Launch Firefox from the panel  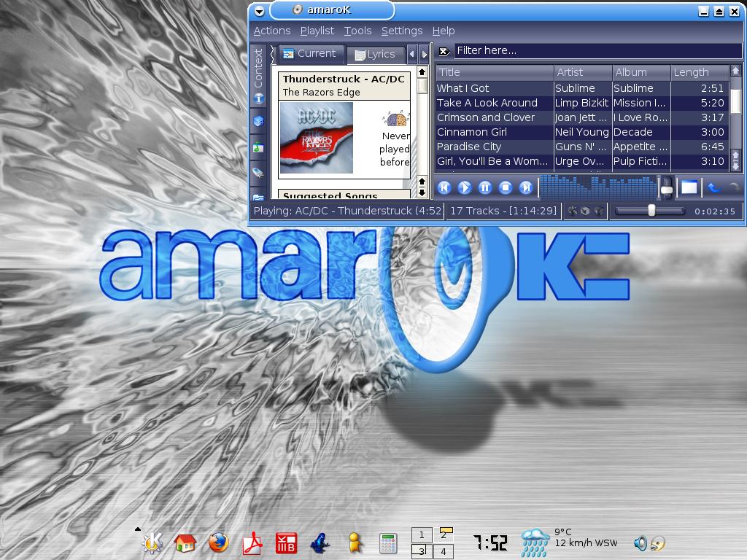[218, 542]
